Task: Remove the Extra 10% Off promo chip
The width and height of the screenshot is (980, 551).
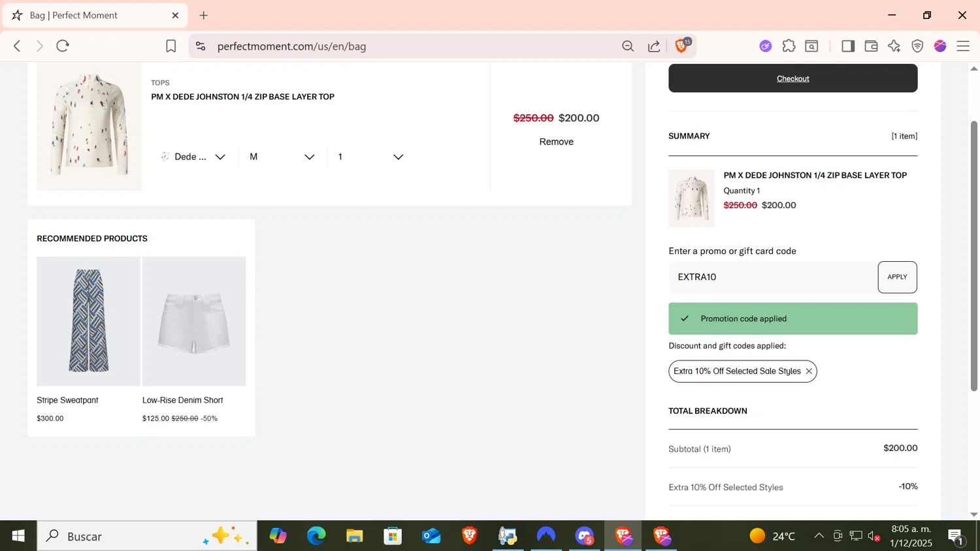Action: pos(809,371)
